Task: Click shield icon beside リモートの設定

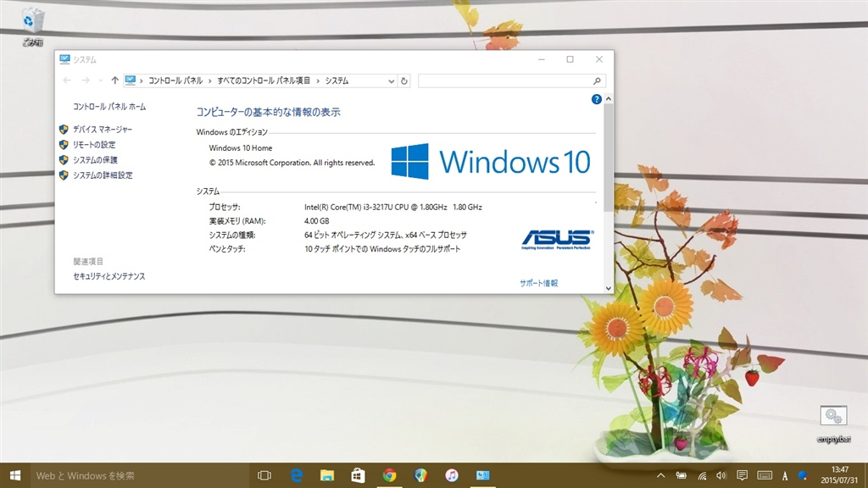Action: click(64, 145)
